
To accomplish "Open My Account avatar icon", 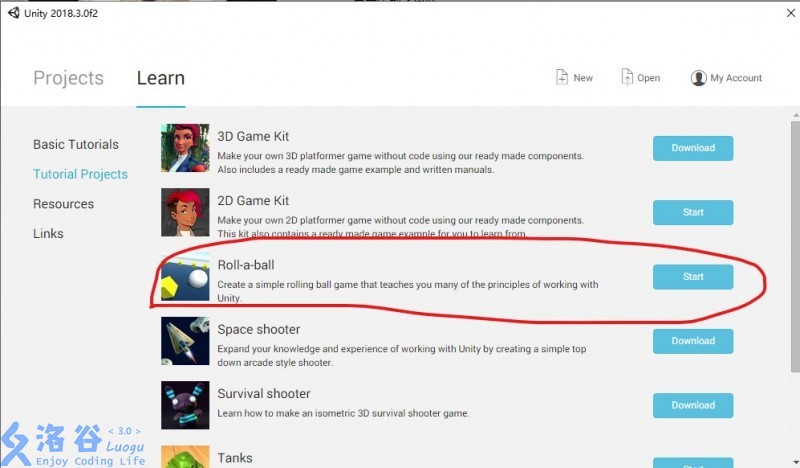I will coord(698,78).
